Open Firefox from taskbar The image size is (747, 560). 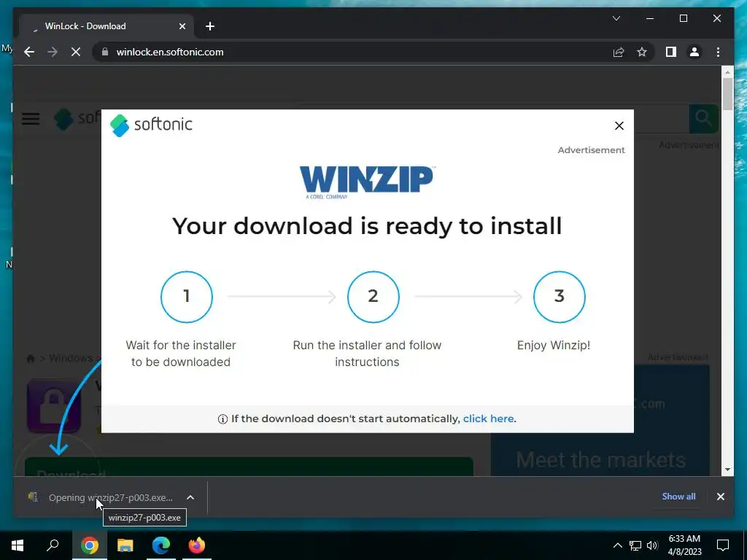click(197, 545)
